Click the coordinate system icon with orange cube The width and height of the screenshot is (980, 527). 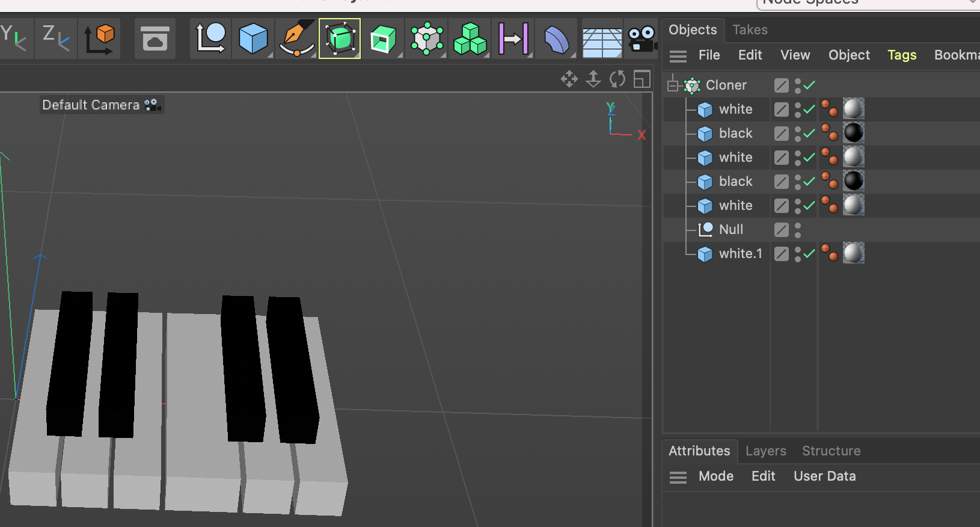click(x=99, y=38)
